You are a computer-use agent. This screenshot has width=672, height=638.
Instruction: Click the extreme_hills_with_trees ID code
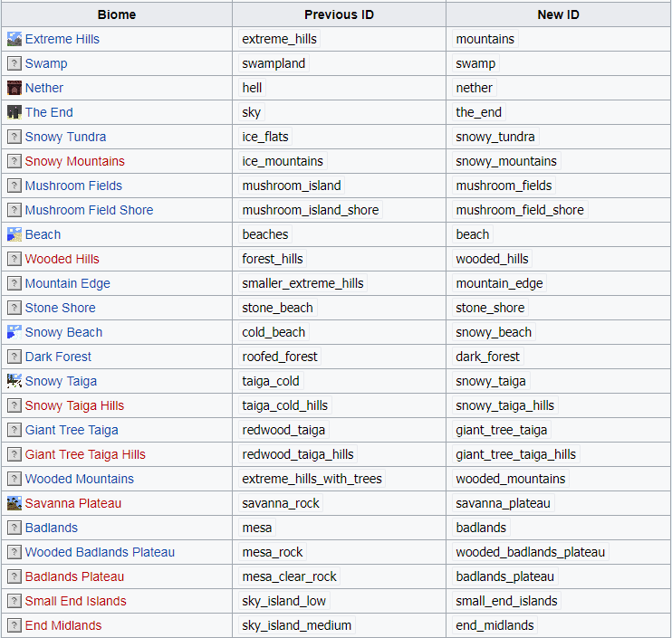tap(312, 479)
